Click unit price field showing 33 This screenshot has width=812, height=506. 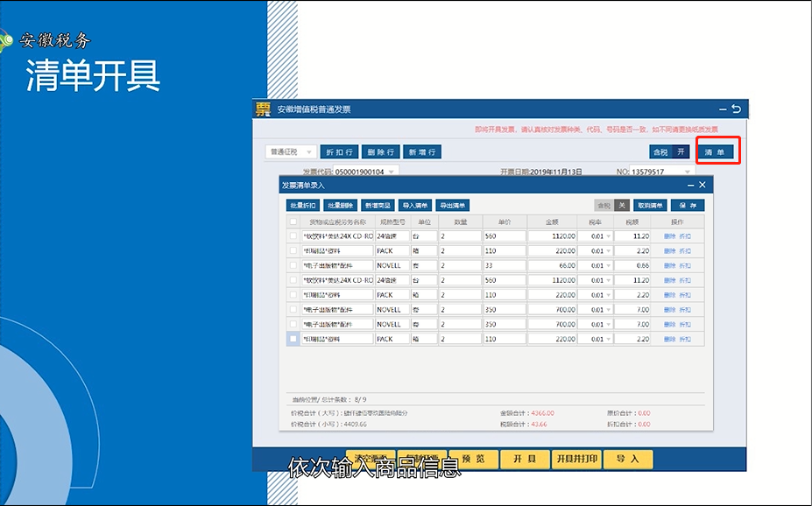pos(503,265)
